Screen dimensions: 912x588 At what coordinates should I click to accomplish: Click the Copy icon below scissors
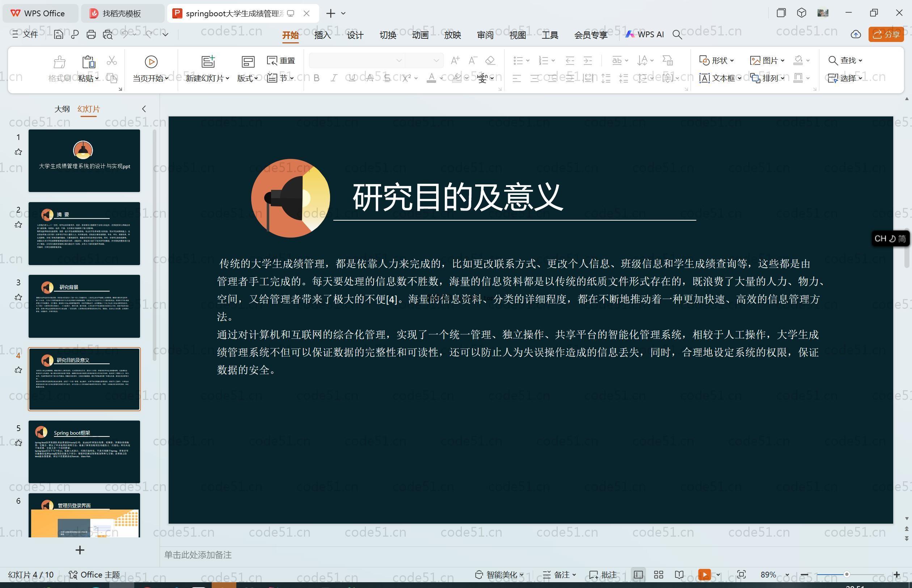[111, 78]
